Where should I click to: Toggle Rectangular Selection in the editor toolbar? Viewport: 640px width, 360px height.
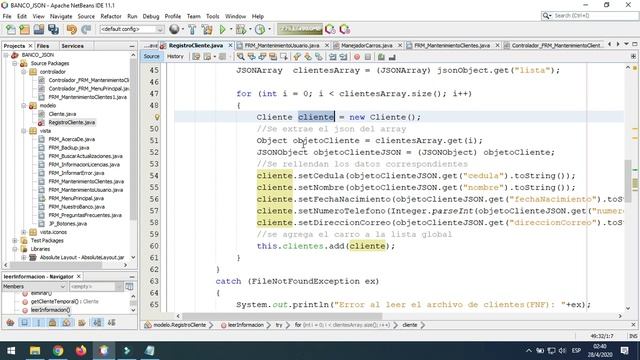[283, 57]
